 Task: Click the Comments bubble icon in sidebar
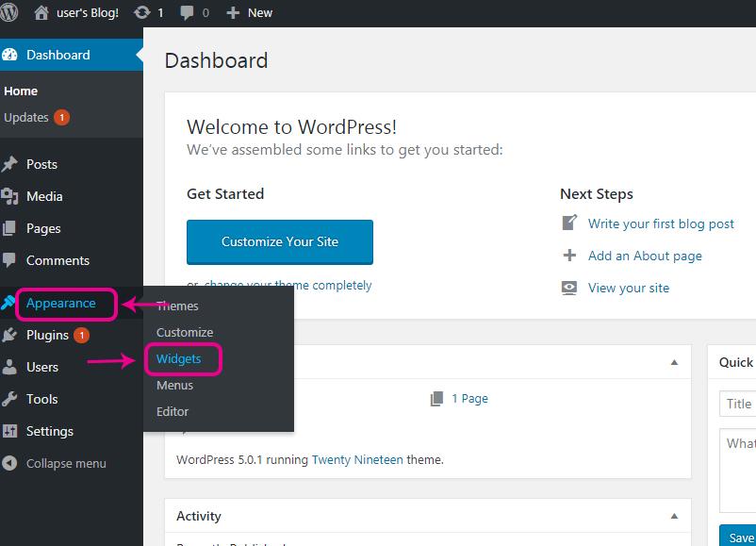pyautogui.click(x=9, y=260)
